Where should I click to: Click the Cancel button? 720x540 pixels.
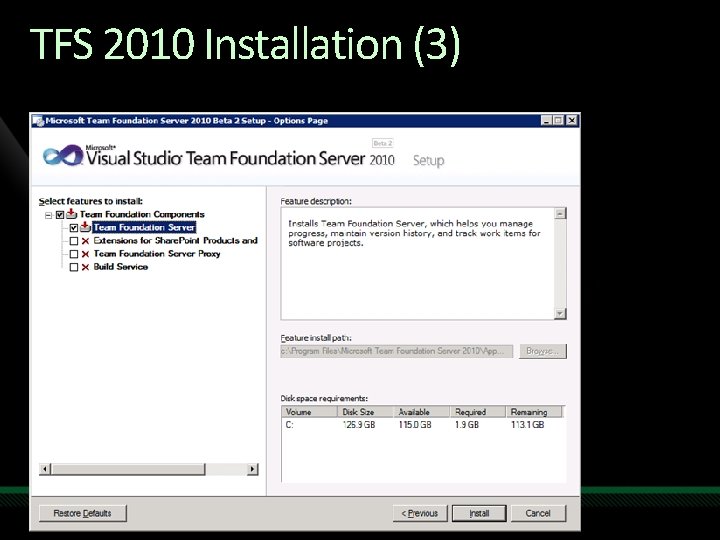(x=538, y=513)
